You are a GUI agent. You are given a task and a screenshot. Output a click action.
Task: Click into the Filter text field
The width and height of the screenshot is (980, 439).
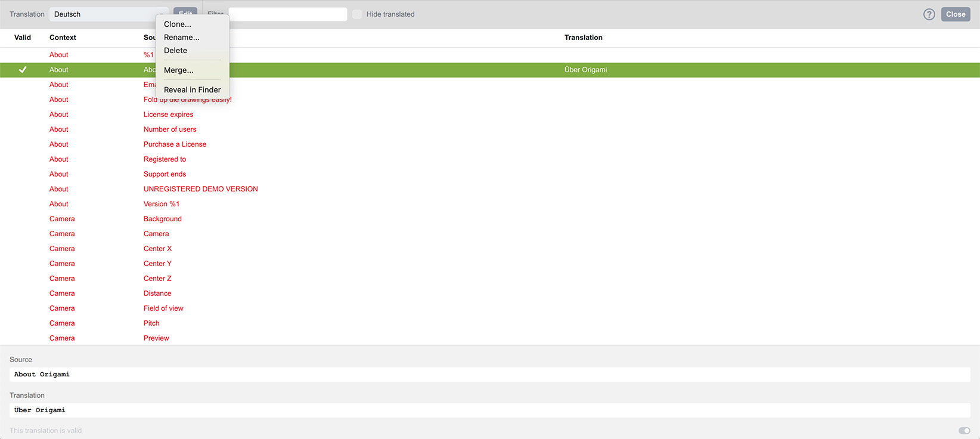[x=287, y=14]
